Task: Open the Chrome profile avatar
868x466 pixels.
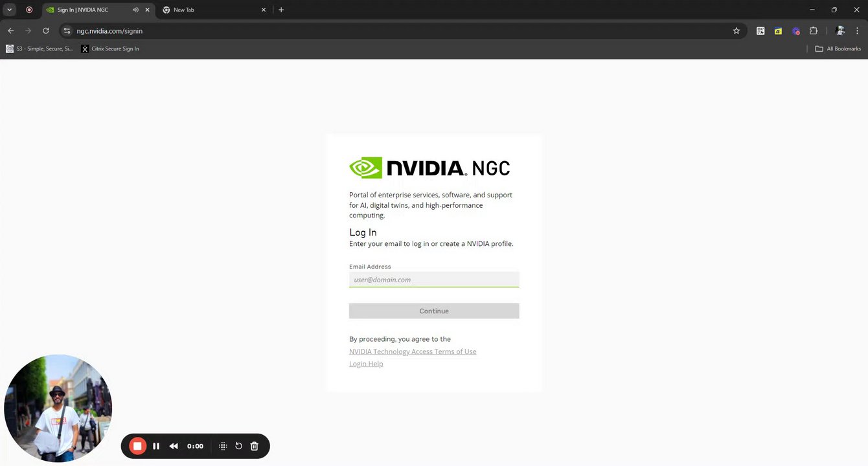Action: pyautogui.click(x=840, y=30)
